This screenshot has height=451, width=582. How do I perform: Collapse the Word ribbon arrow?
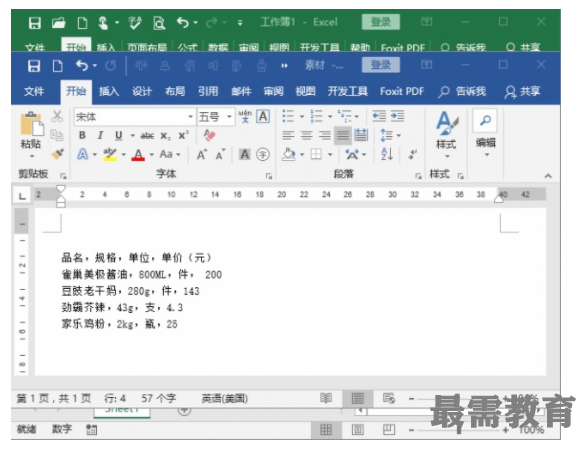tap(548, 176)
